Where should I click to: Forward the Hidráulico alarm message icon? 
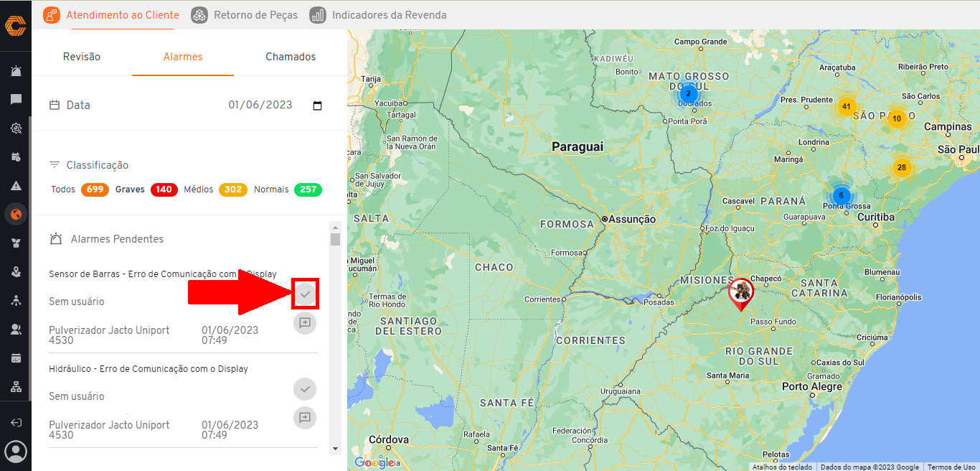point(305,418)
